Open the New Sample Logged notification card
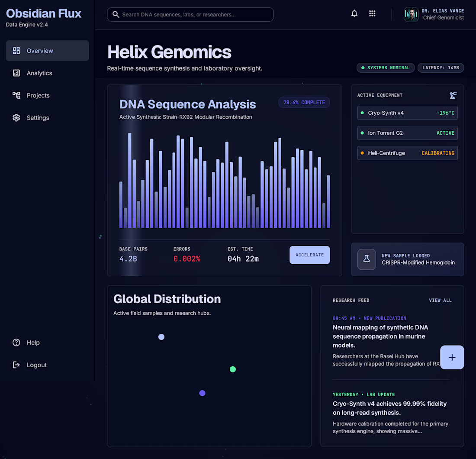 point(407,259)
